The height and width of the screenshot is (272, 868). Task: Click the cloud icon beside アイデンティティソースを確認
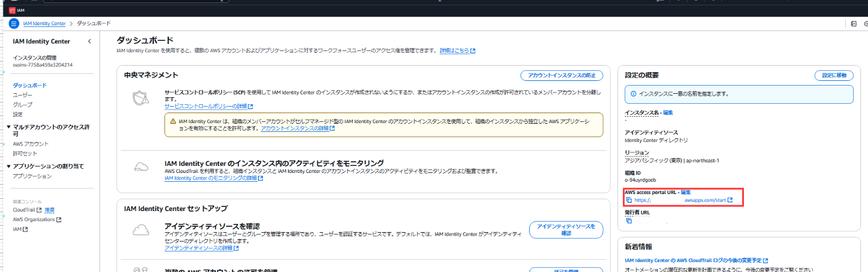coord(142,230)
